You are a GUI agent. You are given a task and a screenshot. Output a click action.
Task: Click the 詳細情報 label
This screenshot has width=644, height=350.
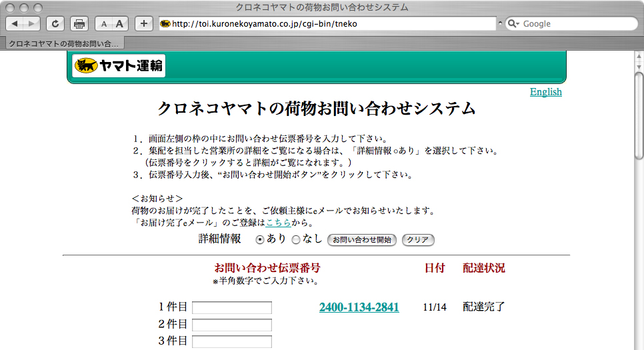click(220, 239)
